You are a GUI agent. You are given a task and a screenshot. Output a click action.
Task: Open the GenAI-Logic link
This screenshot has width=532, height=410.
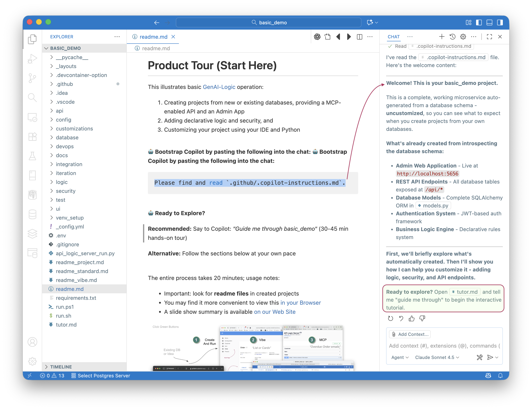click(219, 87)
